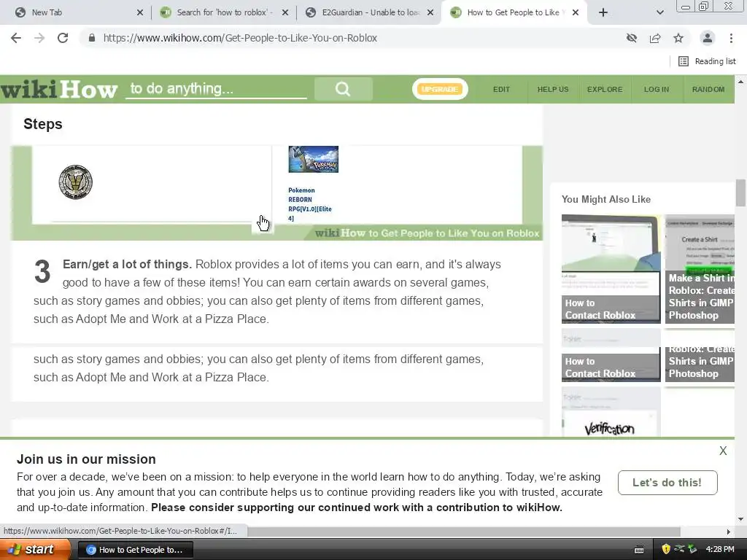Click the tray on-screen keyboard icon

click(x=639, y=550)
